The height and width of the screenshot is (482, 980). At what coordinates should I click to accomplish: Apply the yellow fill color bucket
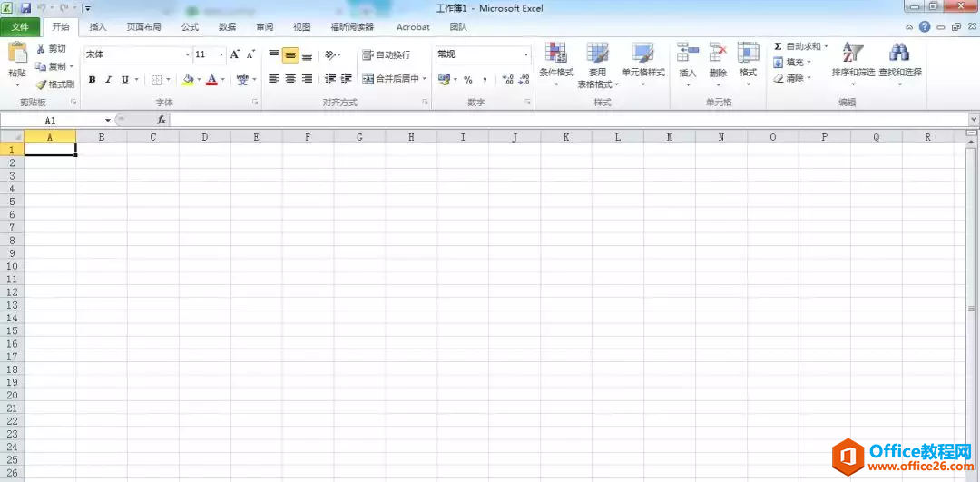click(x=188, y=79)
